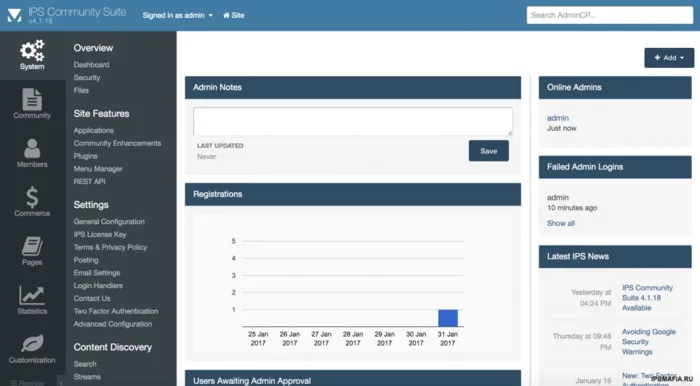Open the Customization leaf icon

[x=32, y=344]
